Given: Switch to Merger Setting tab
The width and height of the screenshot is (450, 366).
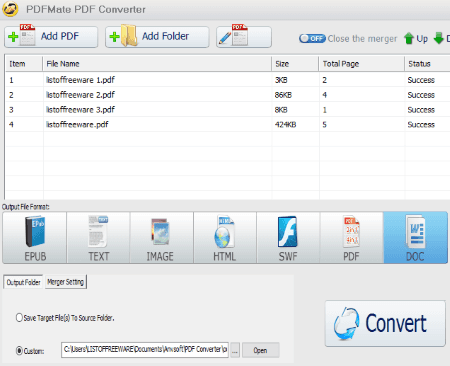Looking at the screenshot, I should [x=65, y=282].
